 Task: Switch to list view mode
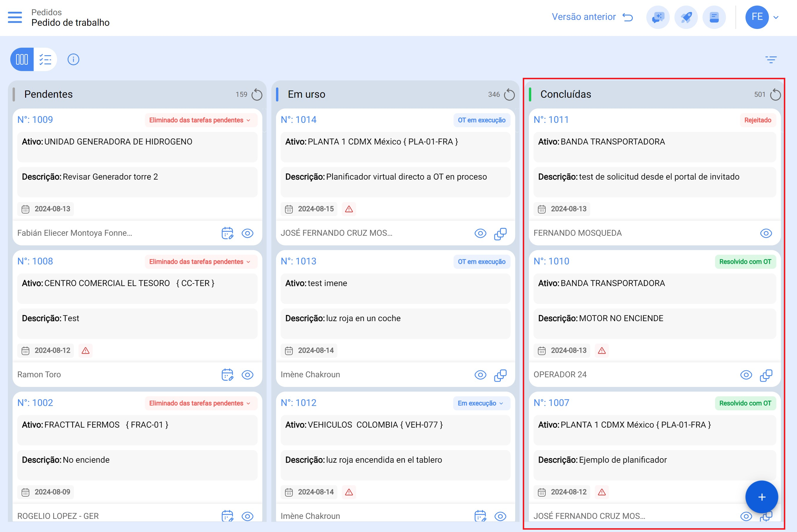click(45, 59)
